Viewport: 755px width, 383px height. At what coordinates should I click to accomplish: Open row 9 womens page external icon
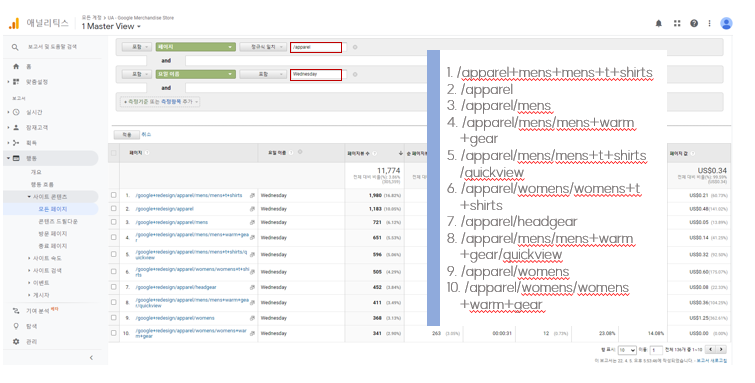(252, 318)
